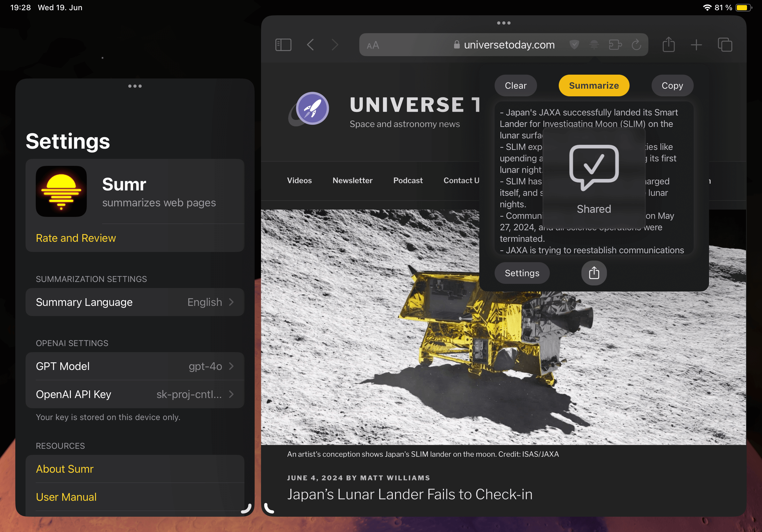The width and height of the screenshot is (762, 532).
Task: Tap the 'summarizes web pages' subtitle
Action: click(159, 202)
